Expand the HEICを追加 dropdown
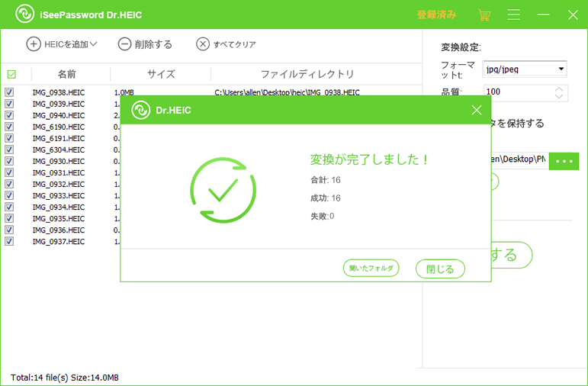This screenshot has height=386, width=588. click(x=93, y=44)
